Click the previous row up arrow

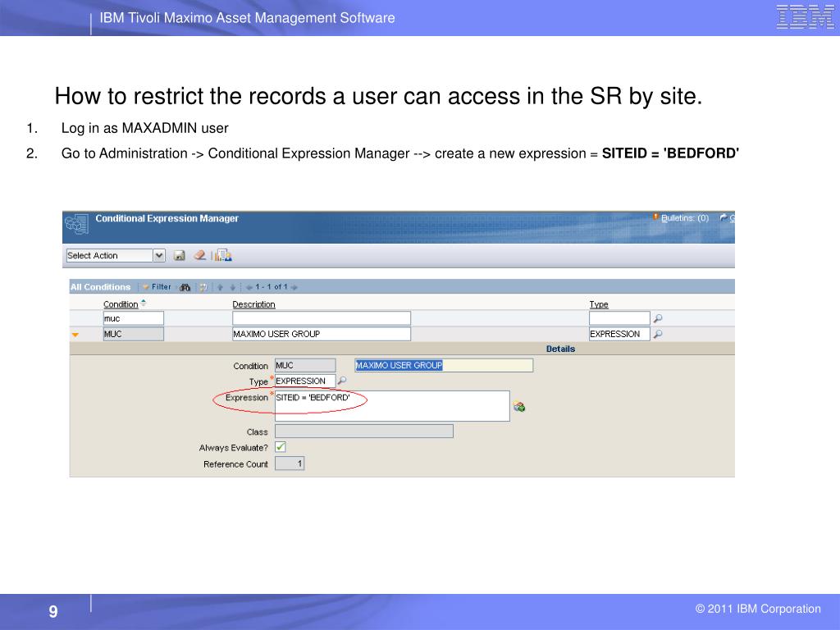(x=220, y=287)
